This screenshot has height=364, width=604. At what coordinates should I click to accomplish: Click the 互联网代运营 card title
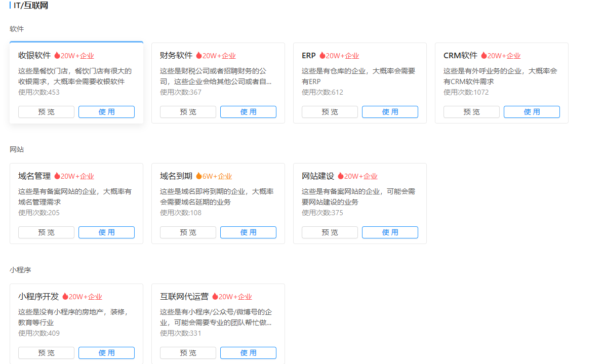[x=184, y=297]
